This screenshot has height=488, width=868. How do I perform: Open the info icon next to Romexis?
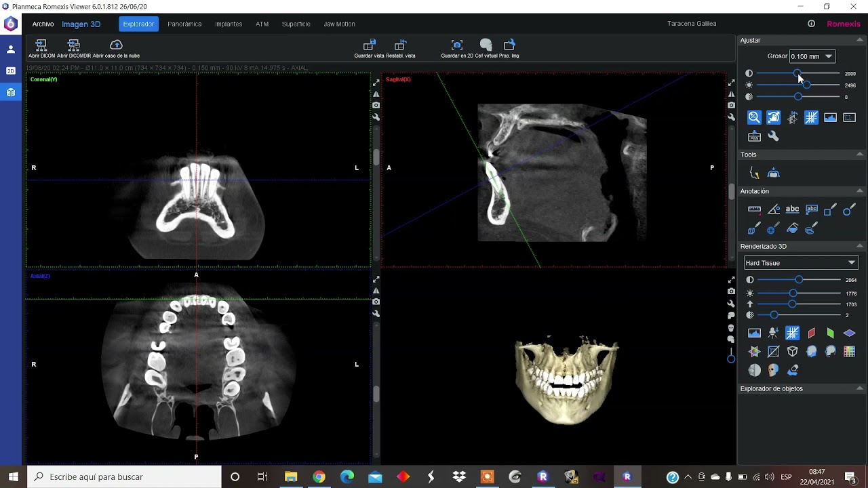point(811,24)
